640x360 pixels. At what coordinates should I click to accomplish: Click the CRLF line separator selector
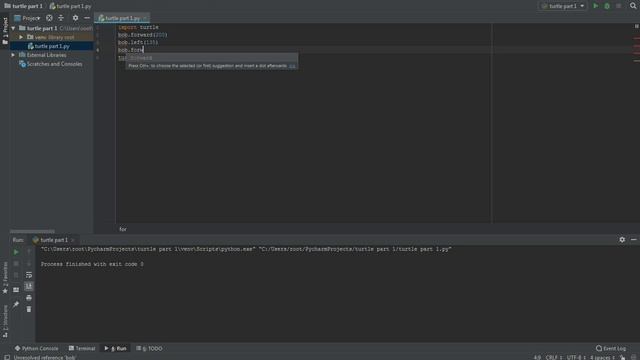(x=554, y=357)
